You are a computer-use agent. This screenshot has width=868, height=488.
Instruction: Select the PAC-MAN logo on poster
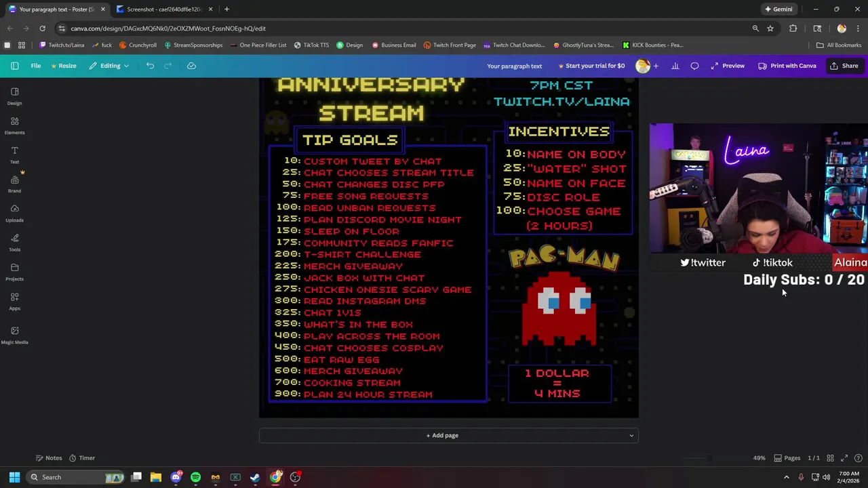[564, 259]
